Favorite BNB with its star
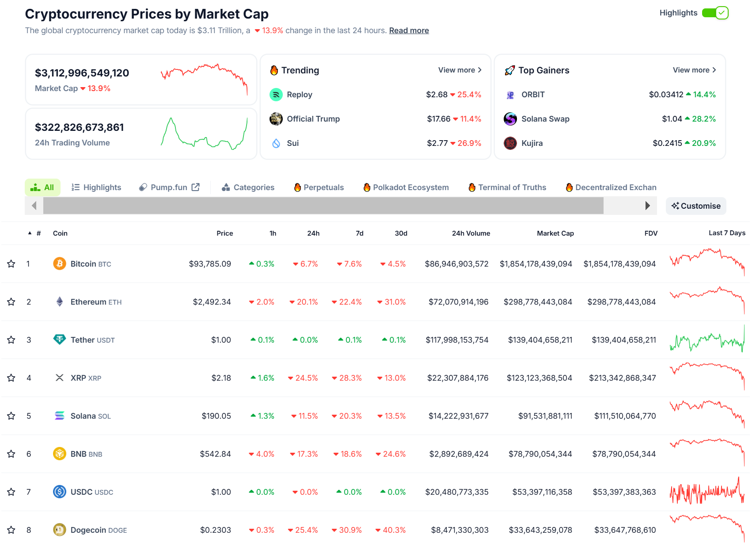The height and width of the screenshot is (546, 756). pos(11,454)
